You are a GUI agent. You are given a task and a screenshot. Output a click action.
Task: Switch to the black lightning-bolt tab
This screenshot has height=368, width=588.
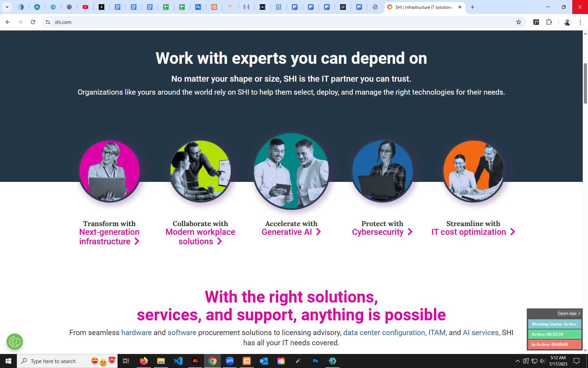[101, 7]
